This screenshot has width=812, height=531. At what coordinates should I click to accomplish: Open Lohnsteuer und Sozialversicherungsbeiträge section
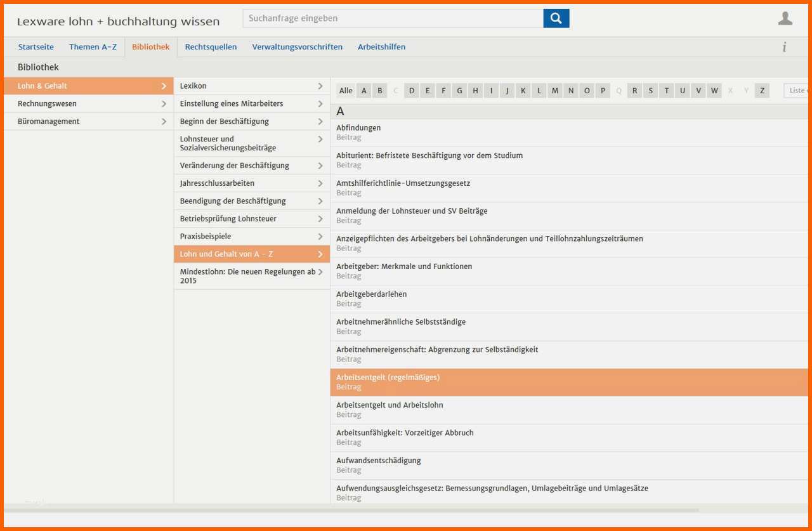(x=252, y=143)
